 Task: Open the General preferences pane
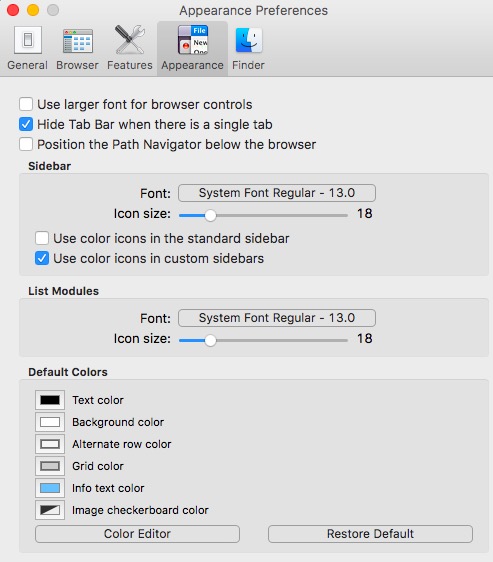tap(28, 48)
